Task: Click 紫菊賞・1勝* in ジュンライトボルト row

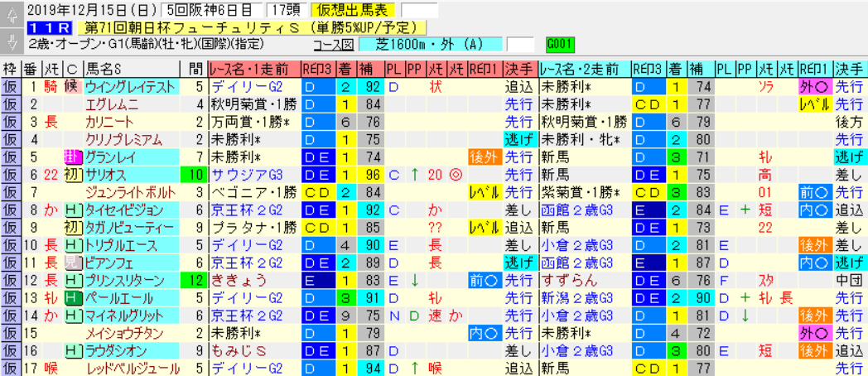Action: tap(585, 193)
